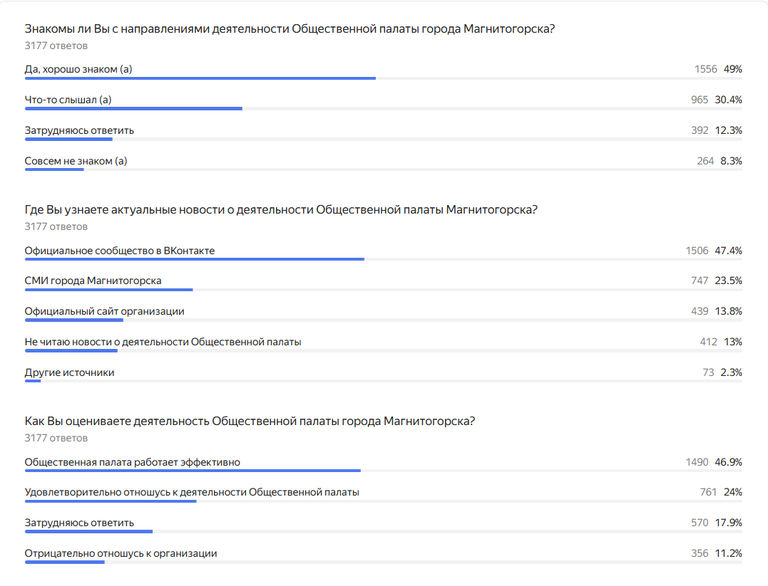Click the "СМИ города Магнитогорска" answer
This screenshot has width=768, height=586.
click(93, 281)
